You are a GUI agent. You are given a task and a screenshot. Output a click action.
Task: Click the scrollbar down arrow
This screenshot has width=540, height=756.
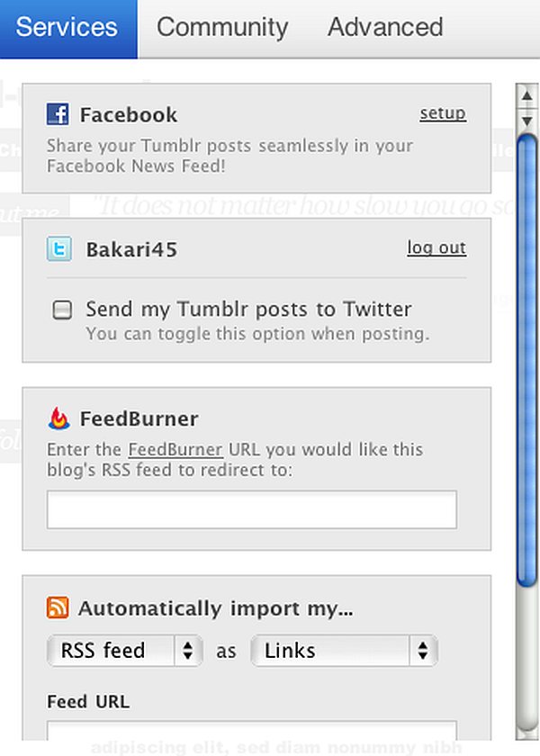pyautogui.click(x=526, y=120)
